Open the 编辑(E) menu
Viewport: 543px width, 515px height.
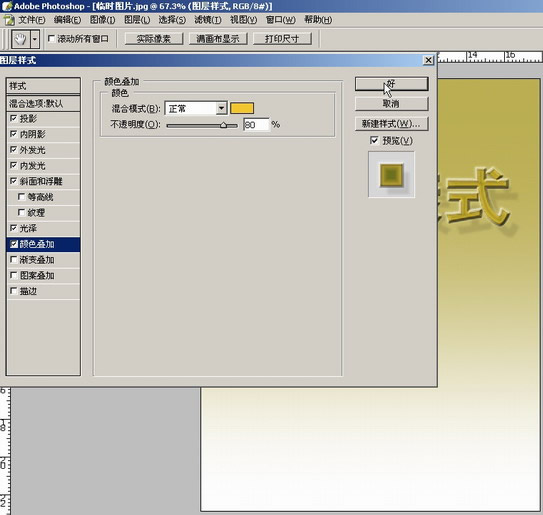(67, 20)
